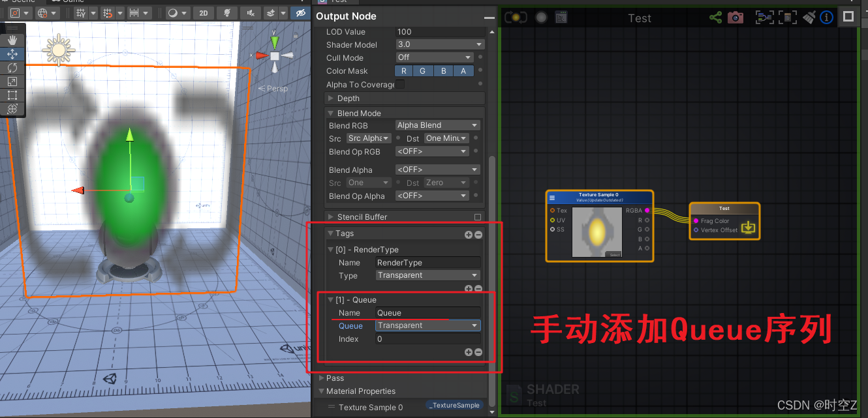
Task: Click live shader update icon
Action: tap(516, 18)
